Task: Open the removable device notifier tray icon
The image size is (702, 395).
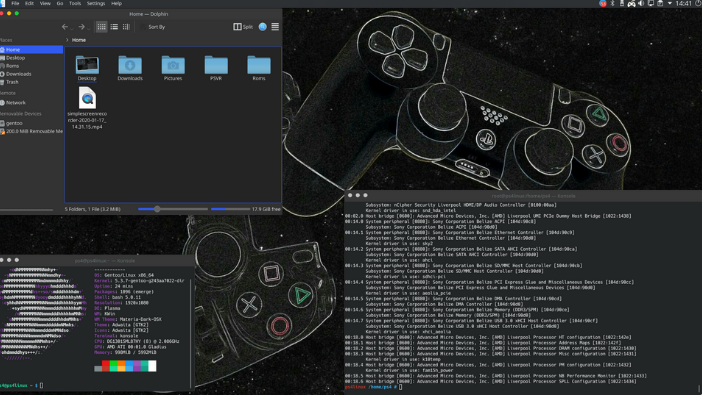Action: pos(660,4)
